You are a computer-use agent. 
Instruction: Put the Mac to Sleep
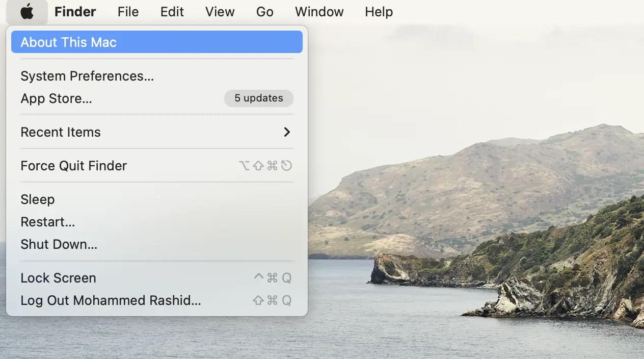pos(37,199)
